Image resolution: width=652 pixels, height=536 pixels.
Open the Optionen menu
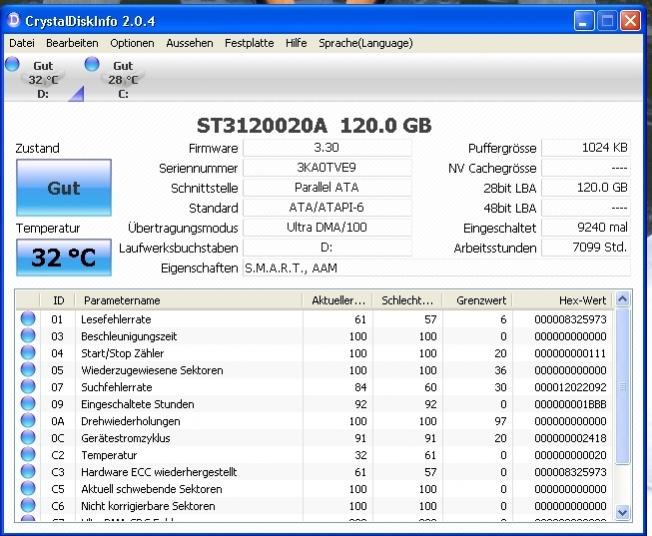pos(132,43)
